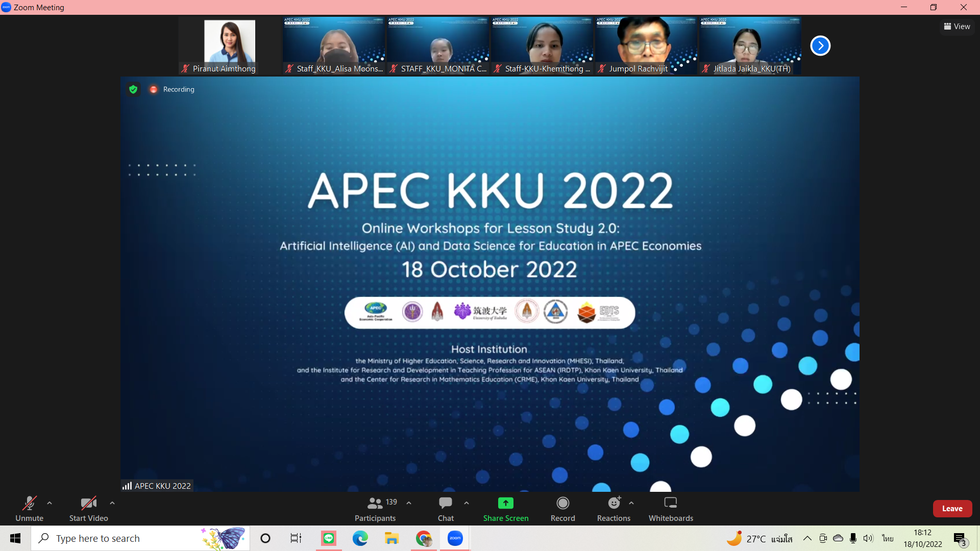Open Reactions emoji menu
Viewport: 980px width, 551px height.
[x=614, y=504]
